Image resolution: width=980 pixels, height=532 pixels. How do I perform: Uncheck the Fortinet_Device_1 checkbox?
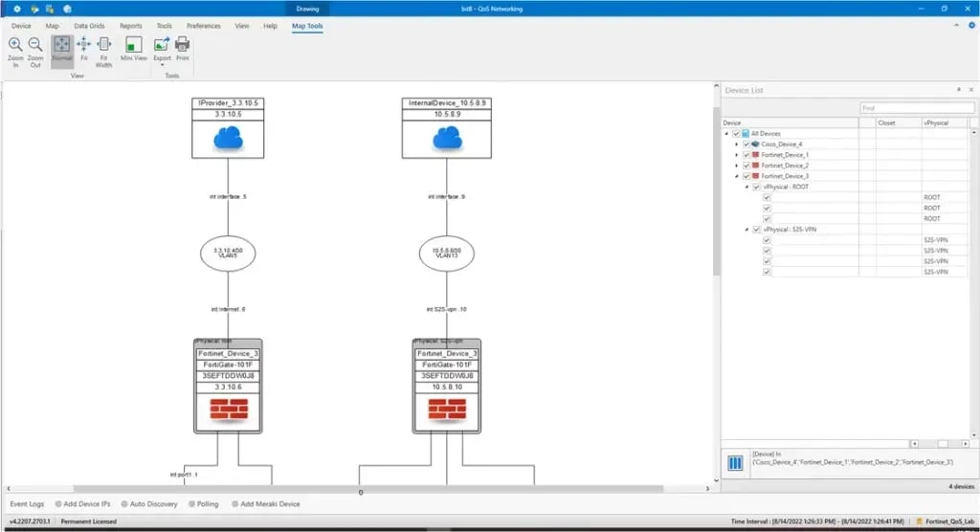pos(746,154)
